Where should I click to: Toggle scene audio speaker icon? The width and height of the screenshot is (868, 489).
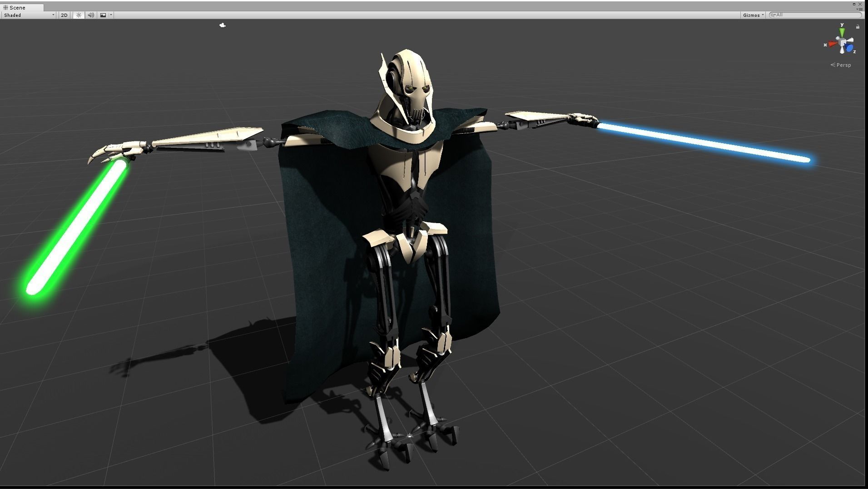click(x=91, y=15)
